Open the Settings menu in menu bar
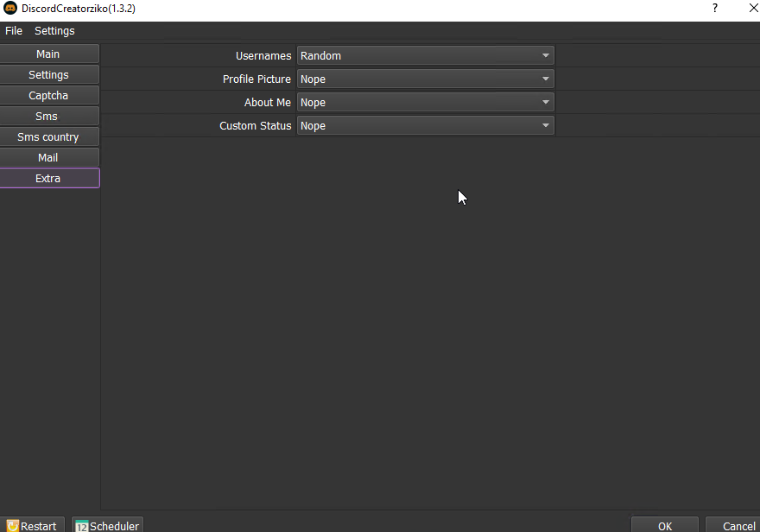The image size is (760, 532). pos(54,30)
